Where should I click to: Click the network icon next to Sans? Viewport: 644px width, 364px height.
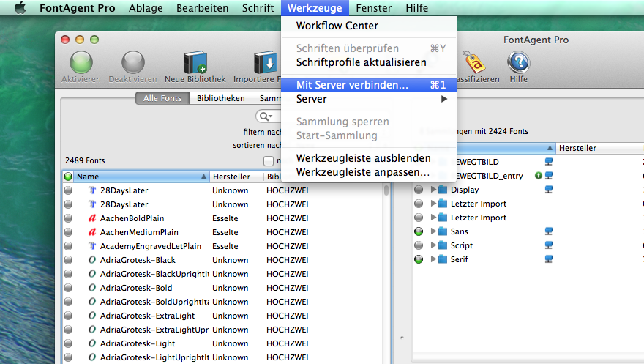[x=549, y=231]
